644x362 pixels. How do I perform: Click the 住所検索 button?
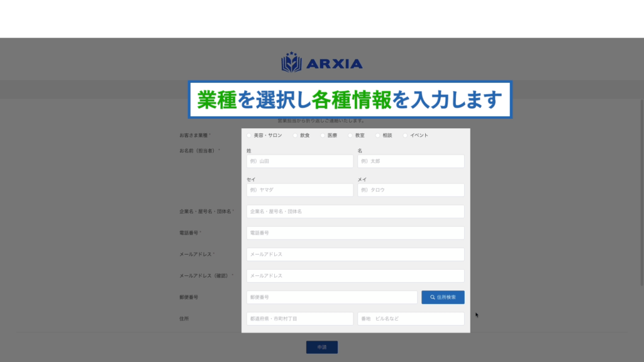[x=443, y=297]
